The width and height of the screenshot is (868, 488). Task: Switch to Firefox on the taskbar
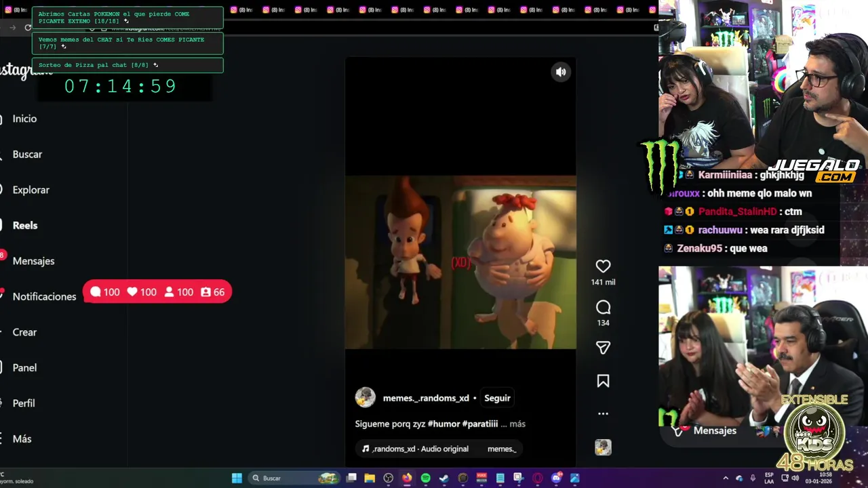(406, 478)
